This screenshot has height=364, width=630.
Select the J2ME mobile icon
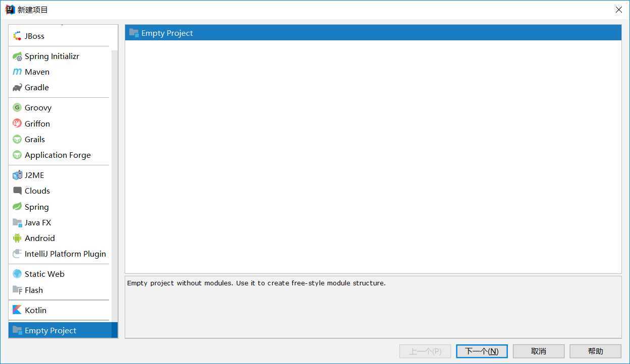(17, 175)
